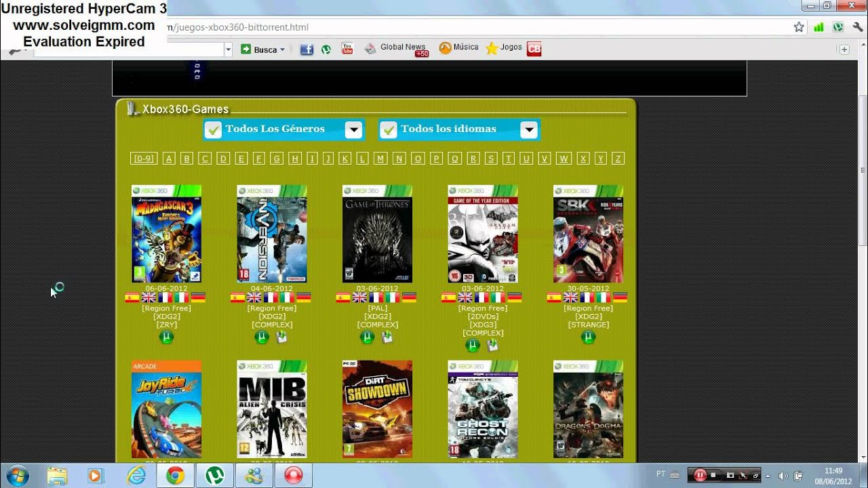Click the torrent icon under Madagascar 3
Screen dimensions: 868x488
click(x=166, y=337)
